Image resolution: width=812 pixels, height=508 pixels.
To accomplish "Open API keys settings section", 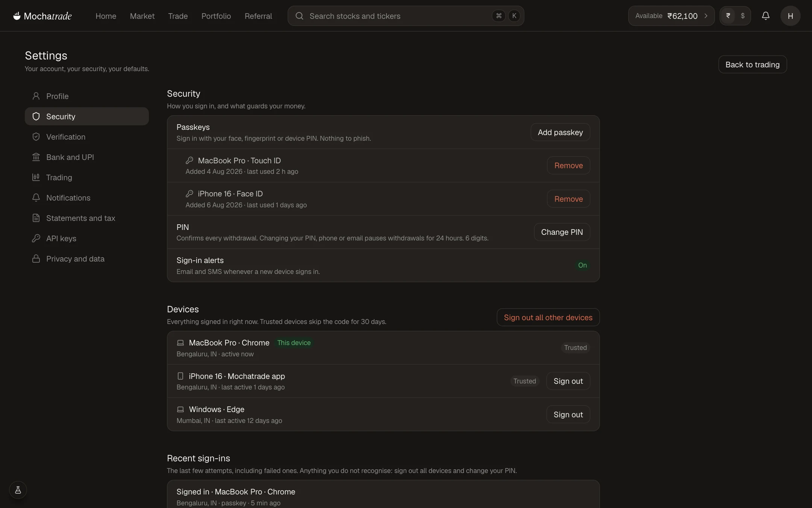I will tap(87, 238).
